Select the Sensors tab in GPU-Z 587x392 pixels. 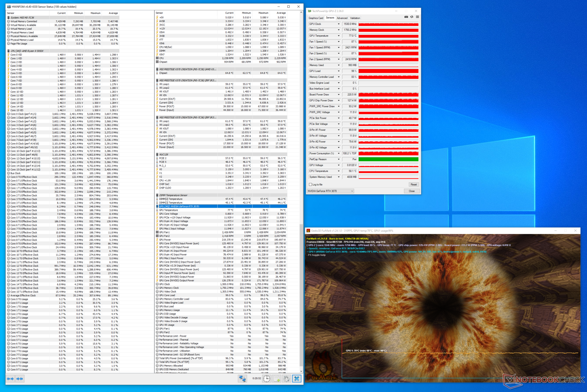pyautogui.click(x=330, y=18)
